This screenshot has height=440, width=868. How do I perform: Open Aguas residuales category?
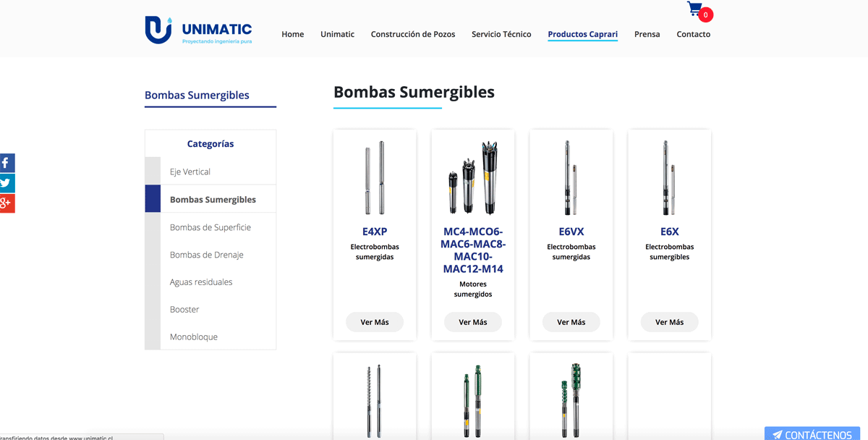click(210, 282)
